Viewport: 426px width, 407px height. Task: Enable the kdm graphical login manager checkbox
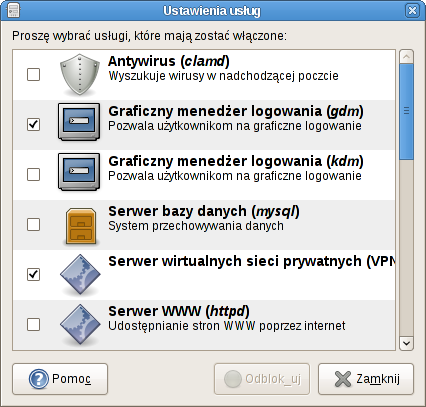pyautogui.click(x=33, y=174)
